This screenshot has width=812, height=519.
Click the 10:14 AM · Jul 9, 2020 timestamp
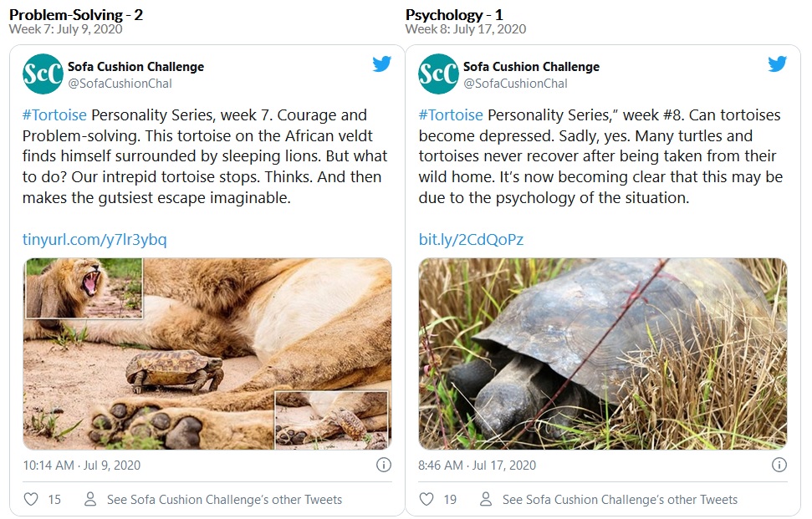pyautogui.click(x=81, y=465)
